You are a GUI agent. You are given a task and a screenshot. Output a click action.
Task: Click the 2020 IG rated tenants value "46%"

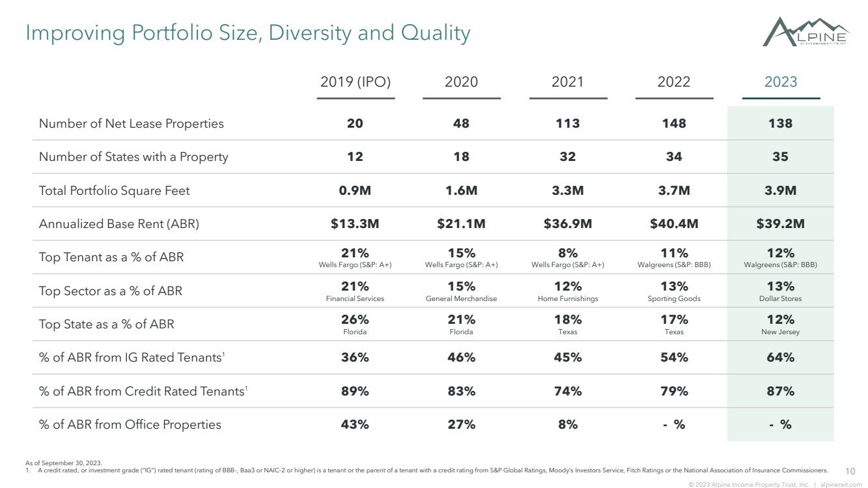point(461,357)
